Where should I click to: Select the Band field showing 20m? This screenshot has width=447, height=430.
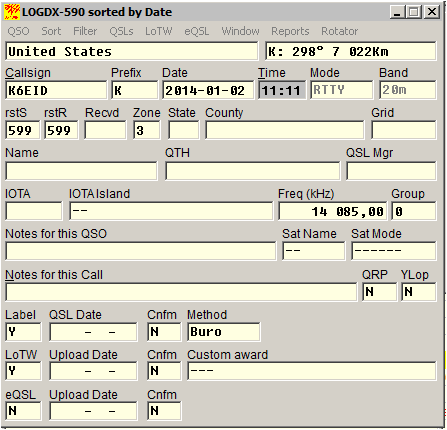pos(407,90)
